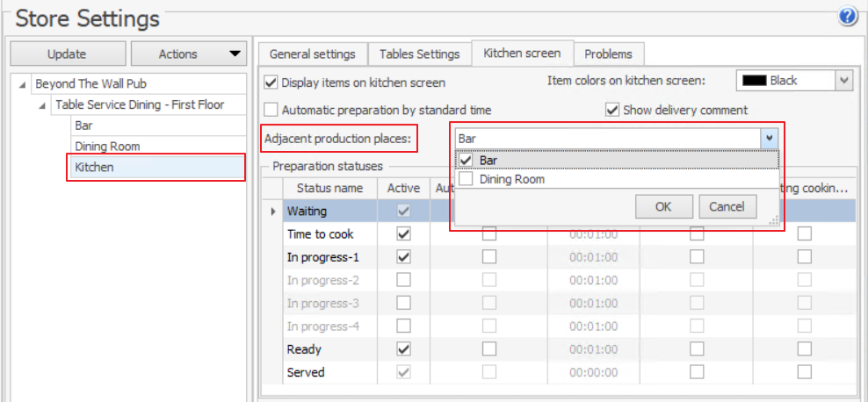Confirm selection with OK button
Image resolution: width=868 pixels, height=402 pixels.
point(662,207)
